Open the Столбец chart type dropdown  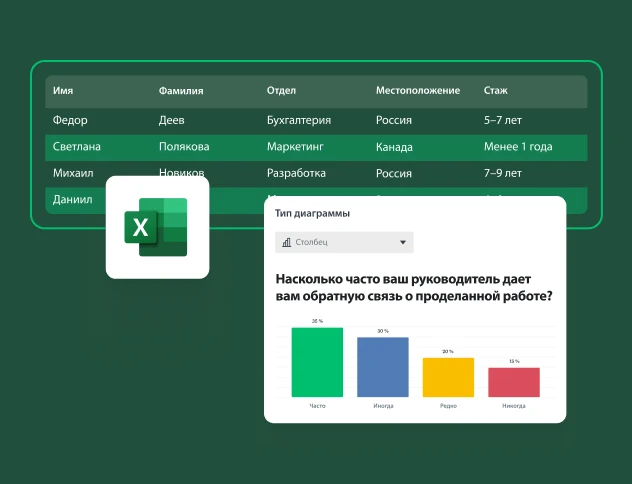click(344, 242)
